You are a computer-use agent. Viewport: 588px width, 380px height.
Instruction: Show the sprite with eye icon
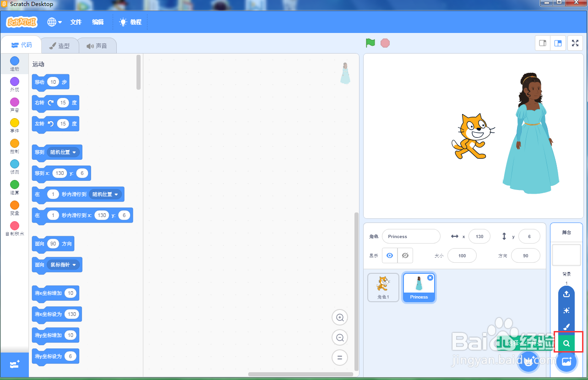pyautogui.click(x=390, y=255)
